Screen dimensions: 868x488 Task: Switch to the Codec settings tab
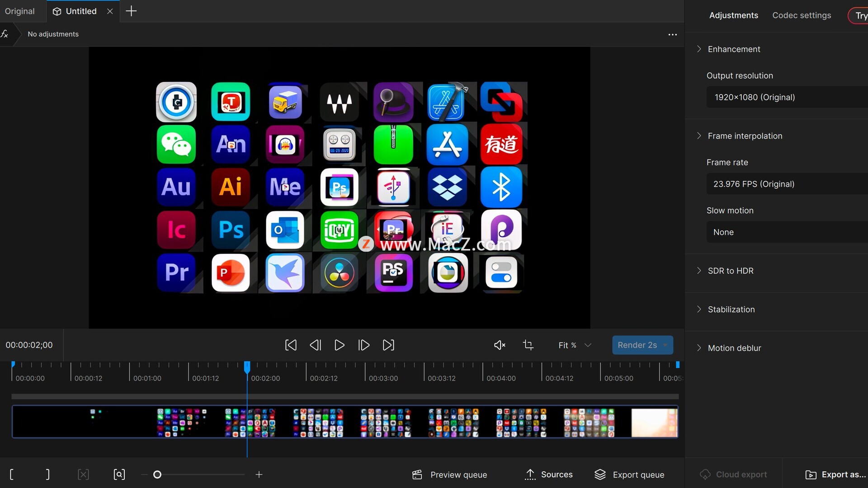click(x=802, y=15)
